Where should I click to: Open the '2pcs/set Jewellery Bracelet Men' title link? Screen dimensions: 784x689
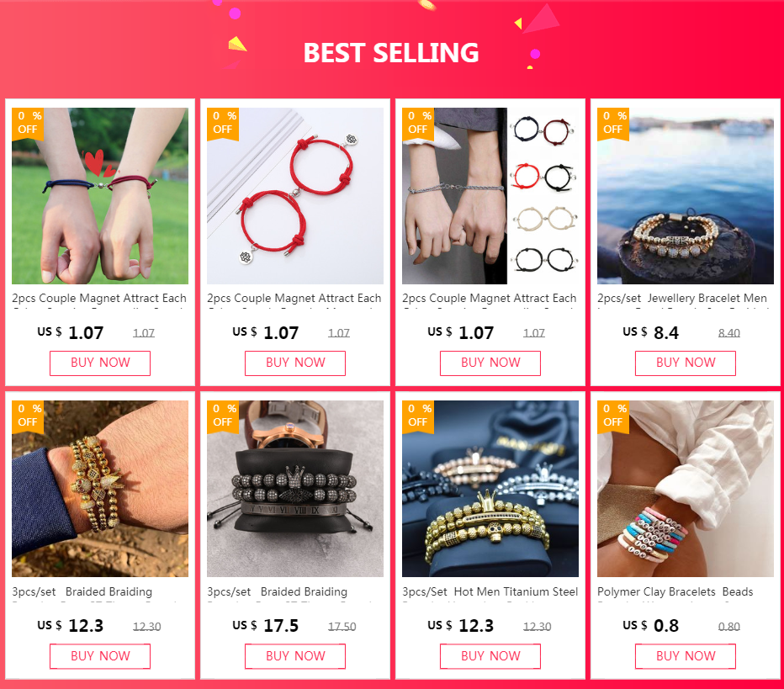pos(682,299)
